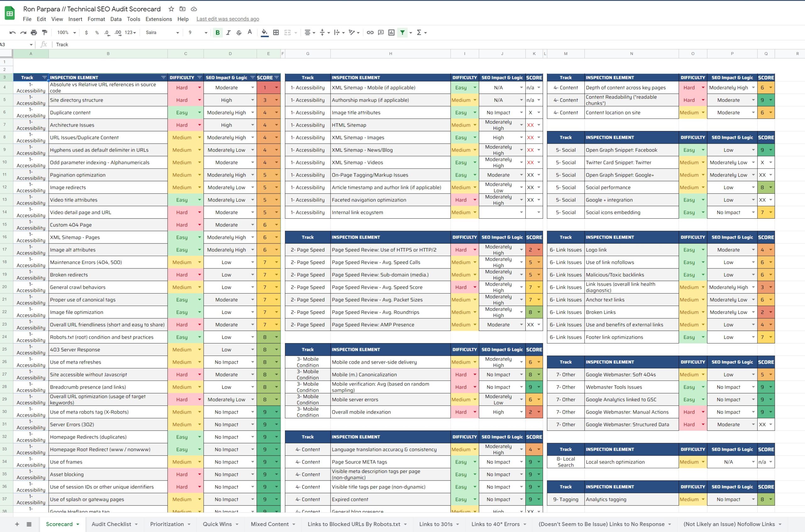Open the Google Sheets home icon
Image resolution: width=805 pixels, height=532 pixels.
pyautogui.click(x=10, y=14)
